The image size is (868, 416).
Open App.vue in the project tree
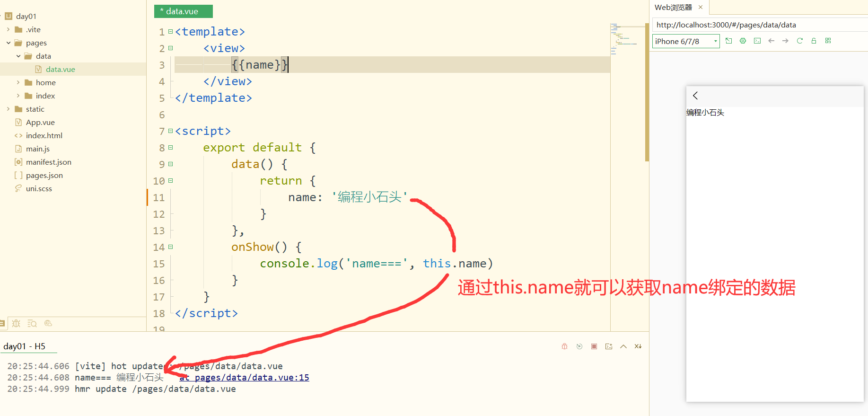point(40,122)
